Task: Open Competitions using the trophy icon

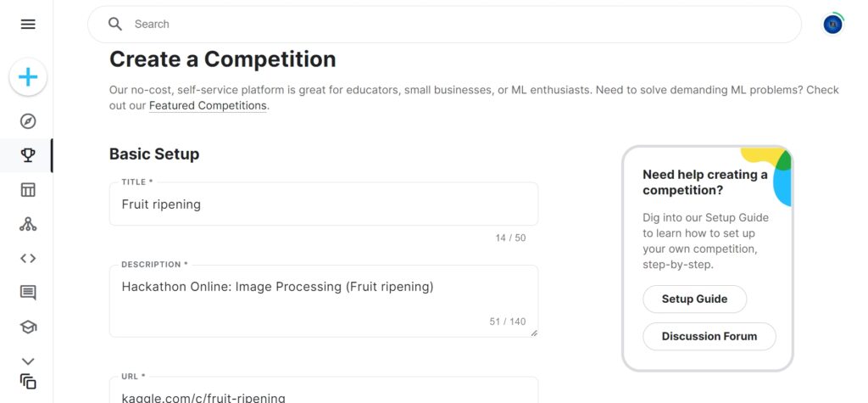Action: click(x=28, y=155)
